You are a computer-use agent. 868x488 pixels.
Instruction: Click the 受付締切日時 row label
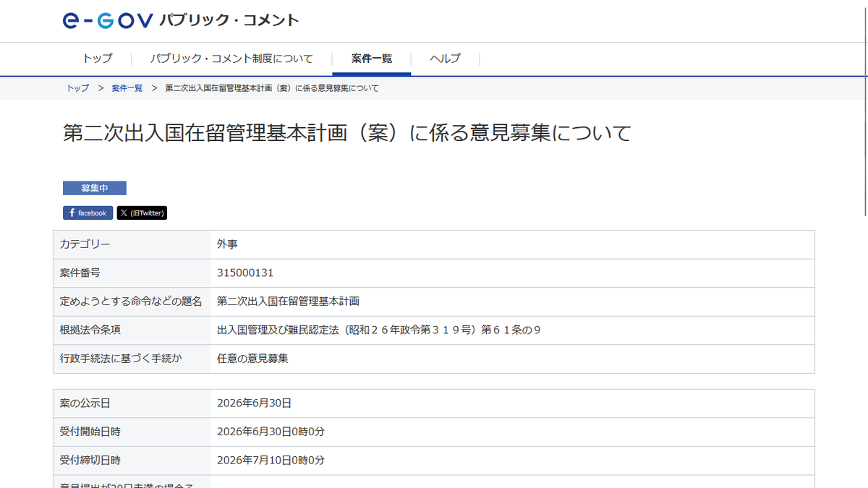point(90,460)
